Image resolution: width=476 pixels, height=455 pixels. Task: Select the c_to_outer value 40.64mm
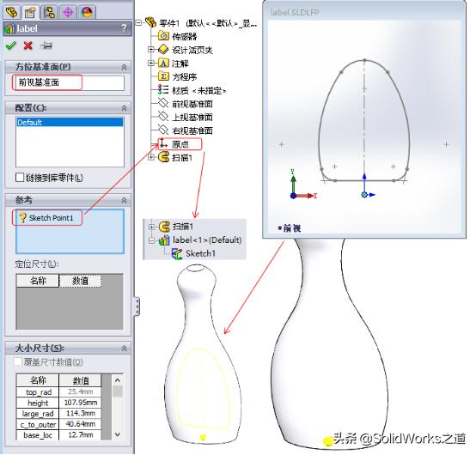[80, 425]
